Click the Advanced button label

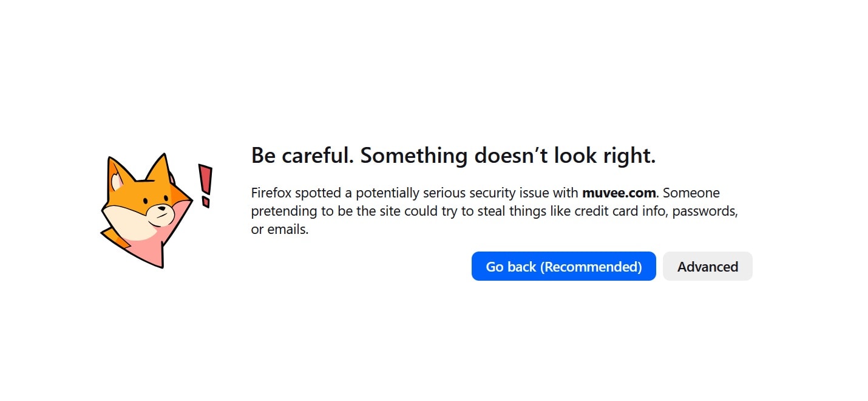[x=707, y=266]
